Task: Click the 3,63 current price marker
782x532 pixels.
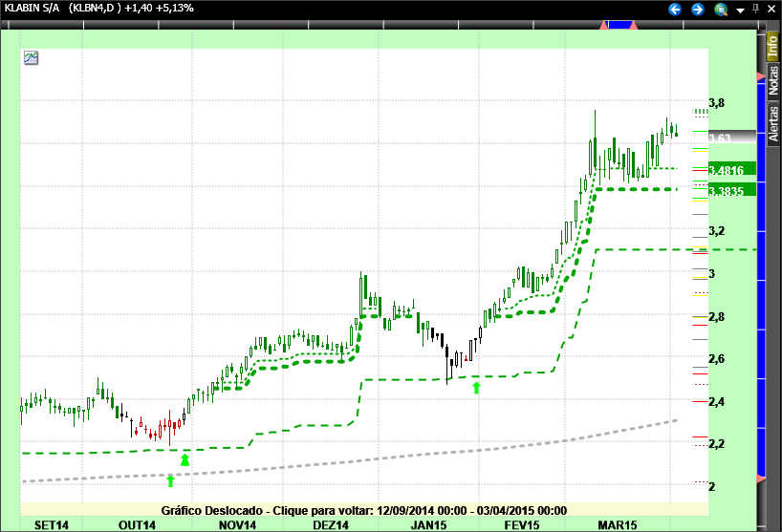Action: point(722,138)
